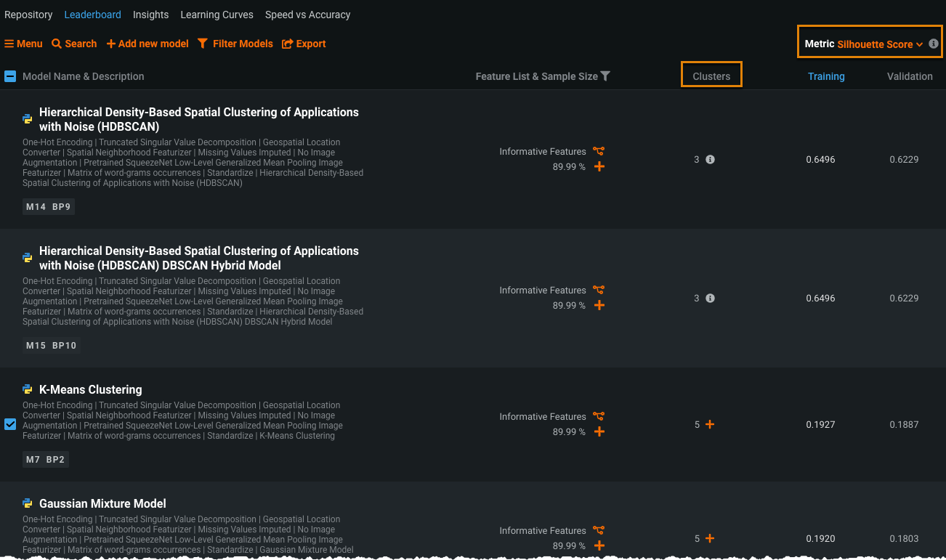Click the plus icon beside K-Means 5 clusters
The image size is (946, 560).
[710, 424]
